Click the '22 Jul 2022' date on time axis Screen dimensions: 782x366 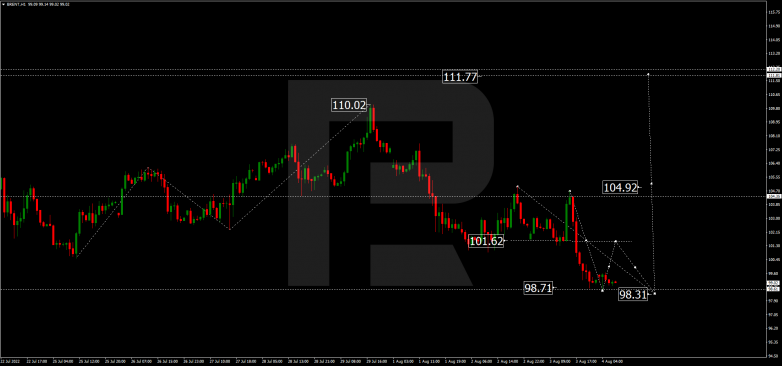tap(9, 361)
